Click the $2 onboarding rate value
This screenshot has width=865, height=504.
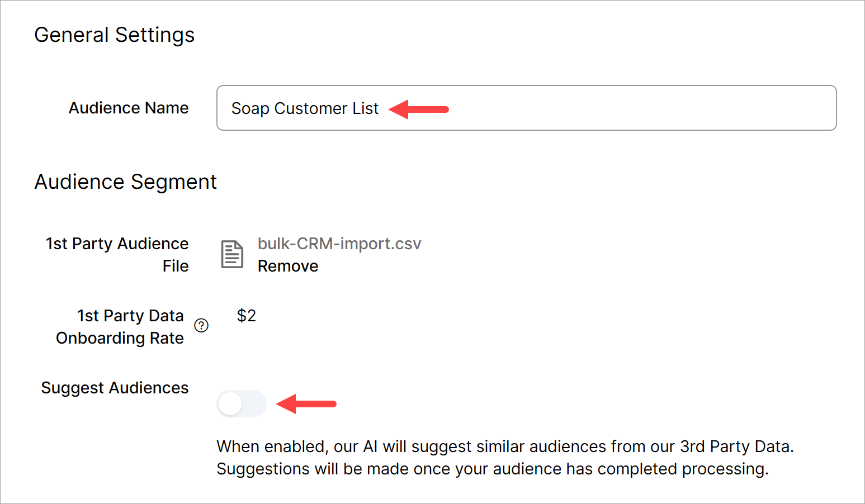[x=247, y=316]
